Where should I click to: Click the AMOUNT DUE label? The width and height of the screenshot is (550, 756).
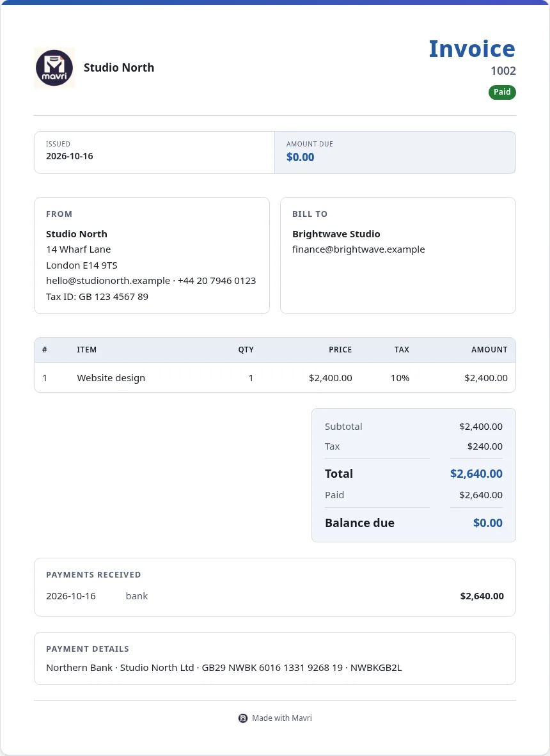[x=310, y=144]
